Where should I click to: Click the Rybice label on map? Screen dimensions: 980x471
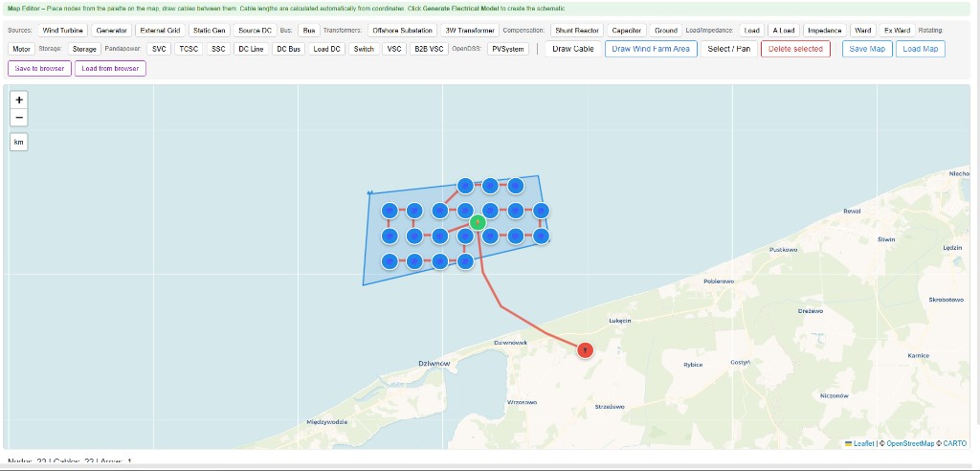[693, 365]
